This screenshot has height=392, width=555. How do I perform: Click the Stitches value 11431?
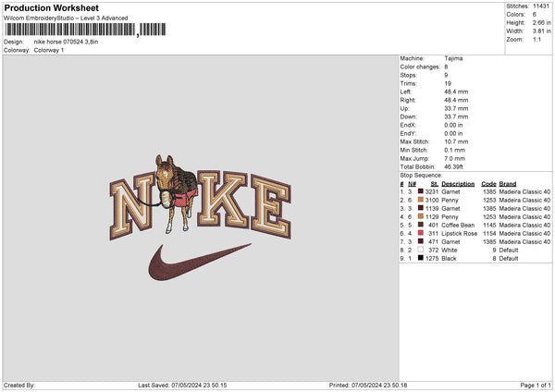tap(541, 6)
